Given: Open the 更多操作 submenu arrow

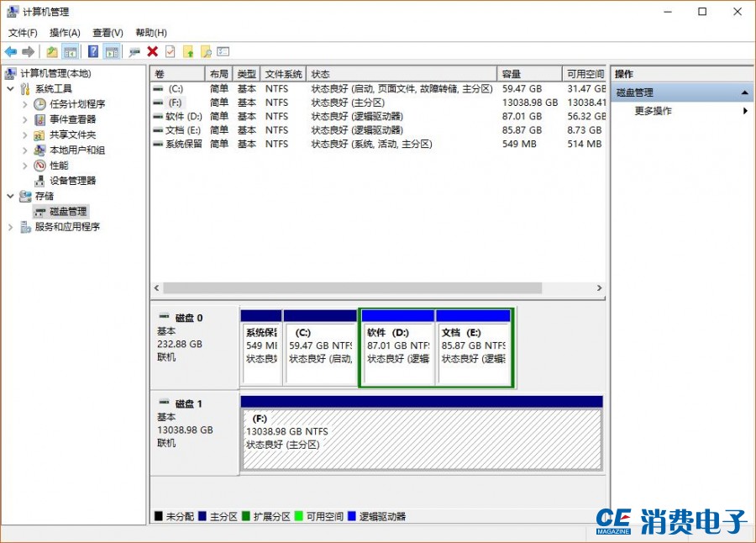Looking at the screenshot, I should coord(745,111).
